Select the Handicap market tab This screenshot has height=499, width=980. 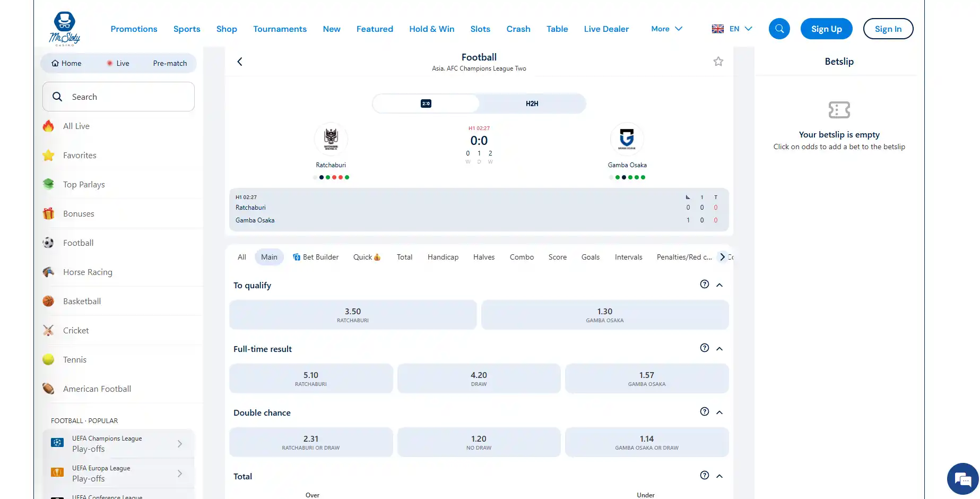click(443, 257)
